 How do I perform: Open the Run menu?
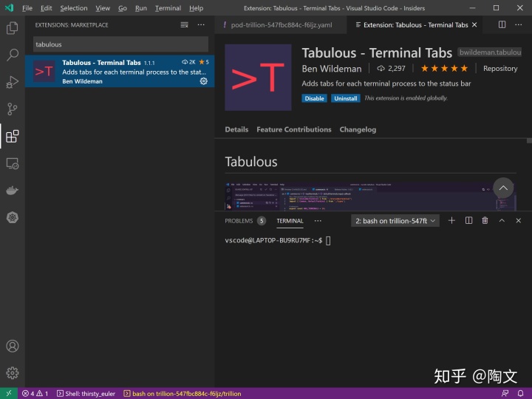point(141,8)
